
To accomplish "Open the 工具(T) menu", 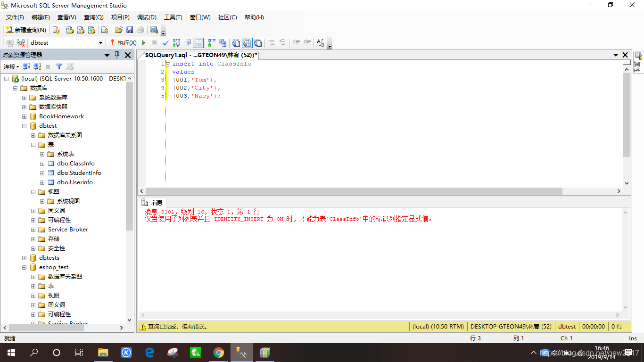I will click(x=173, y=17).
